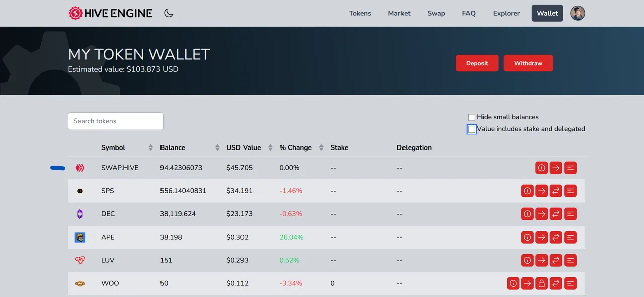The height and width of the screenshot is (297, 644).
Task: Open WOO history list icon
Action: (x=570, y=283)
